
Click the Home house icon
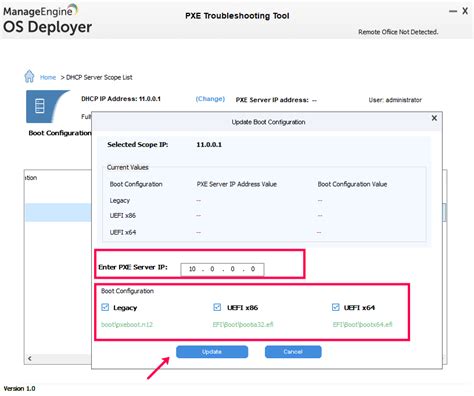(x=29, y=76)
